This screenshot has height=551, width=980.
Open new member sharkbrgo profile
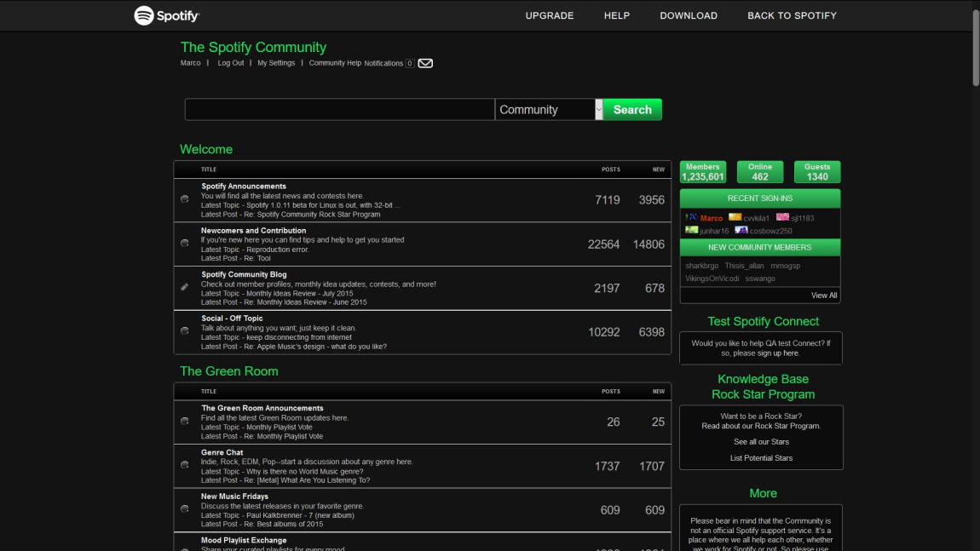[702, 266]
